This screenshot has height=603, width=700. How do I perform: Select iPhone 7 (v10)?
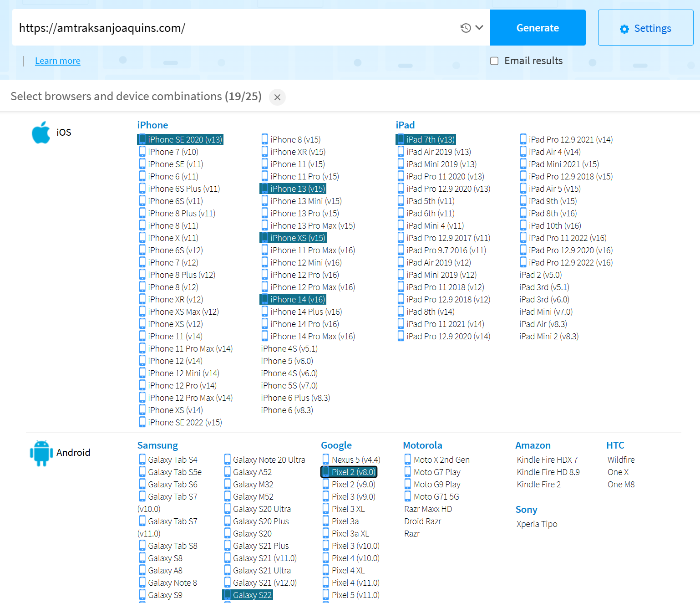coord(168,152)
